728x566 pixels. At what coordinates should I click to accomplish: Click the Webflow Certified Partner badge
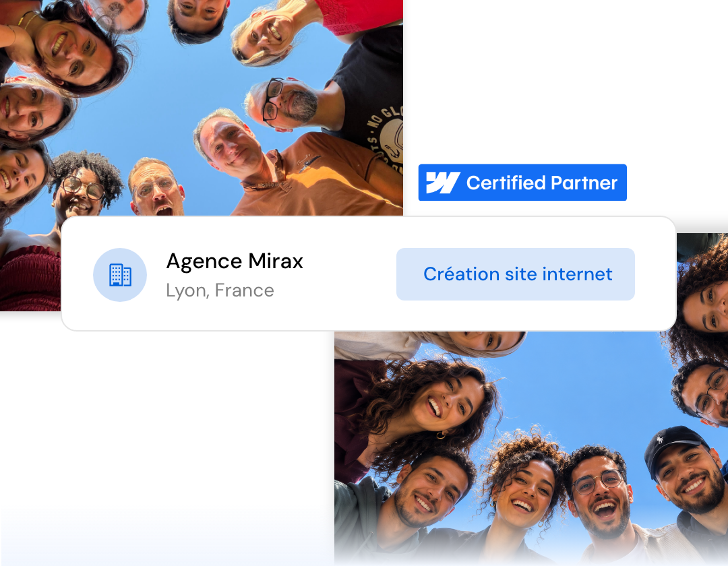click(x=522, y=183)
